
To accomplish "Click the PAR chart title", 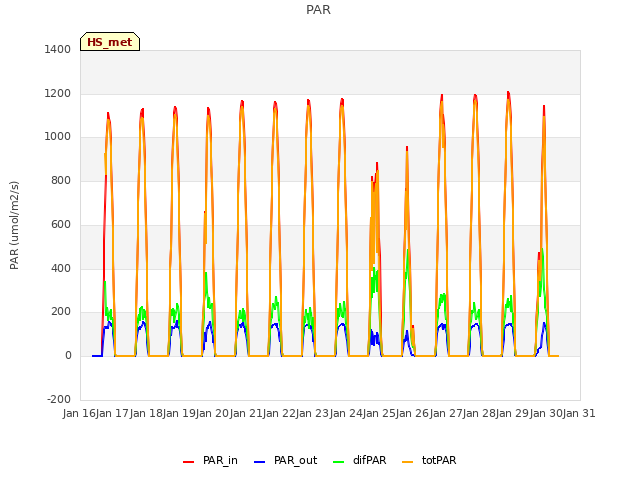I will 318,10.
